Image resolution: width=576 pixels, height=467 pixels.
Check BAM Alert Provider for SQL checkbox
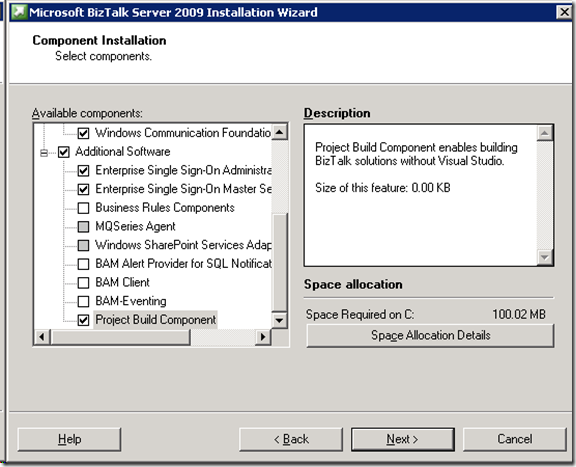click(83, 264)
